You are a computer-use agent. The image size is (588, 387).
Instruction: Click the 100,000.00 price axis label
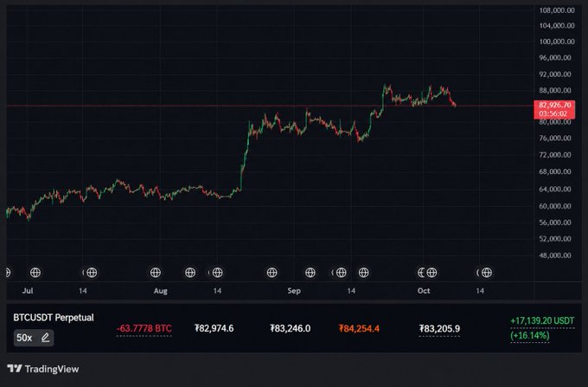(557, 42)
